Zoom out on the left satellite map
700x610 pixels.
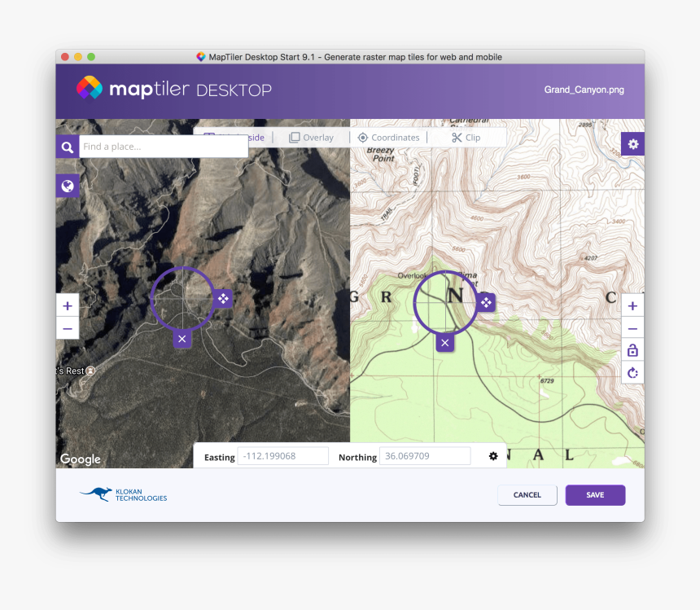click(x=68, y=329)
